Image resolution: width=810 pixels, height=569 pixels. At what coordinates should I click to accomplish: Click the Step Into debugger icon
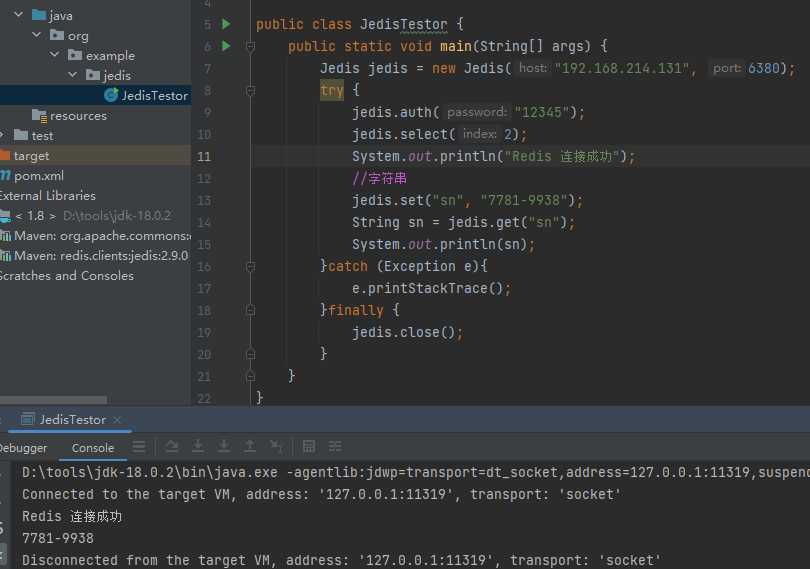coord(198,446)
